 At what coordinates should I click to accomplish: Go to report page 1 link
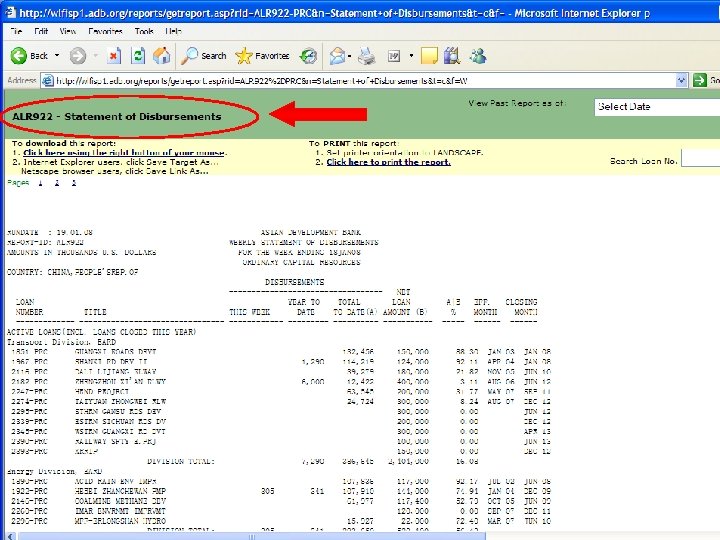pyautogui.click(x=40, y=183)
